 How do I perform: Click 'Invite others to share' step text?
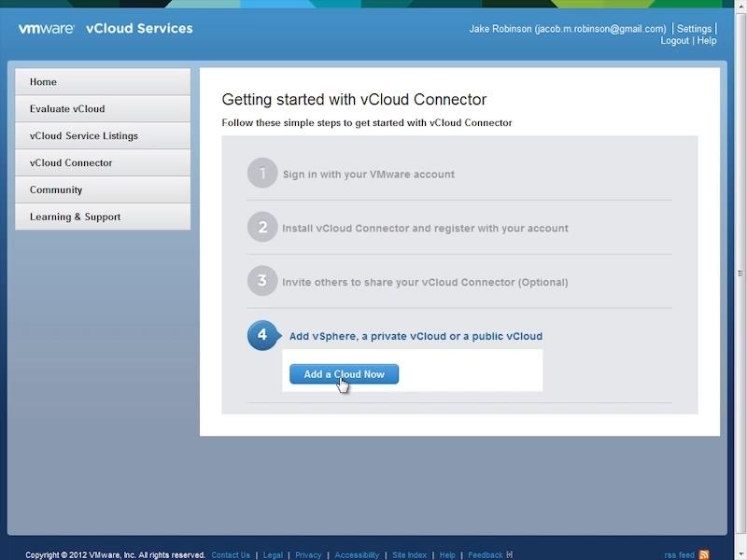(425, 283)
